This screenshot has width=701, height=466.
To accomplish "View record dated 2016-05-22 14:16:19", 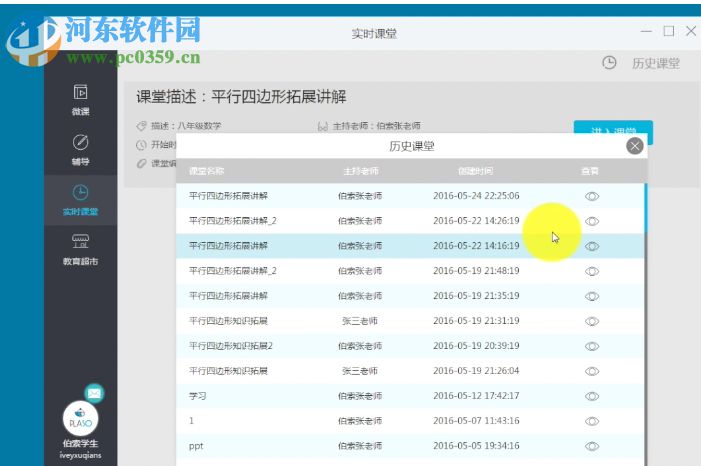I will point(592,246).
